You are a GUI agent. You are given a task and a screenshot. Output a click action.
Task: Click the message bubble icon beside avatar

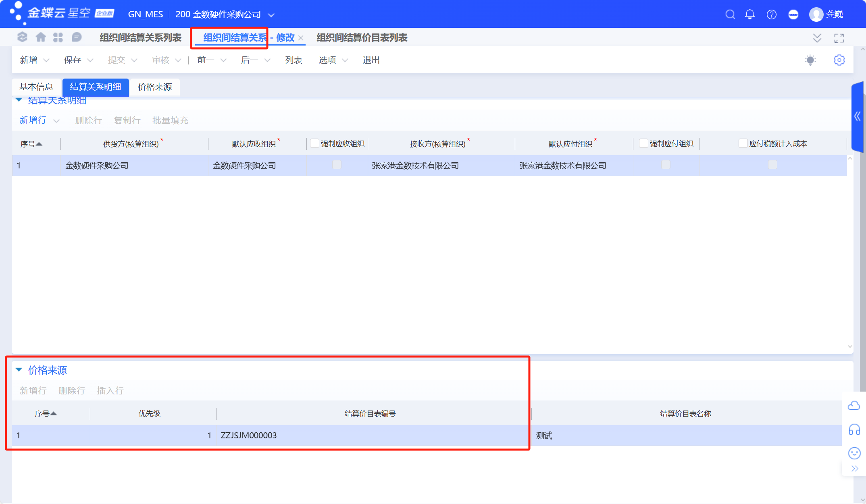(x=793, y=15)
